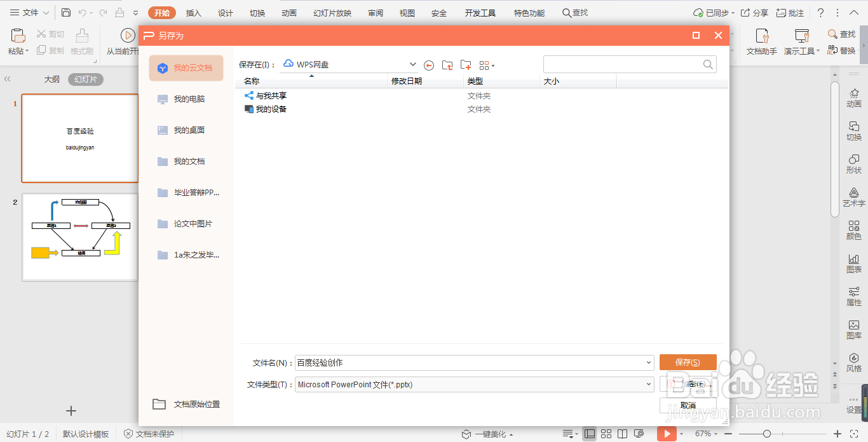The width and height of the screenshot is (868, 442).
Task: Select slide 1 thumbnail
Action: coord(80,139)
